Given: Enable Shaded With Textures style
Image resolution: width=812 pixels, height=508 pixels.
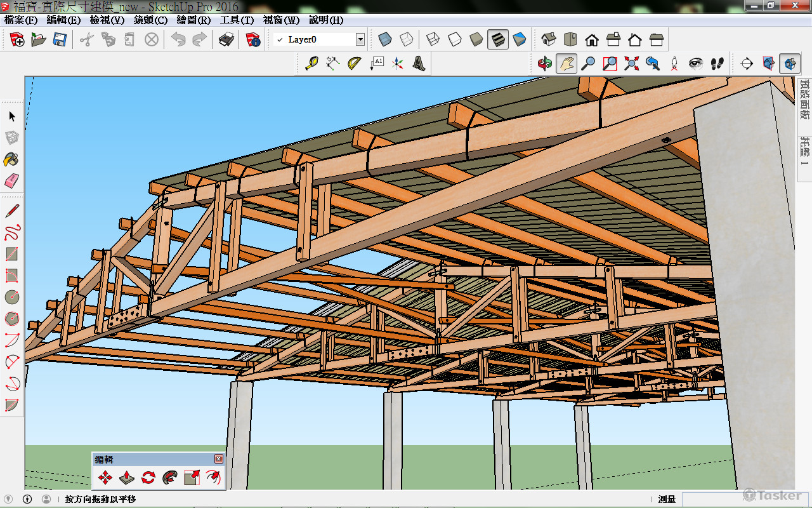Looking at the screenshot, I should [x=498, y=39].
